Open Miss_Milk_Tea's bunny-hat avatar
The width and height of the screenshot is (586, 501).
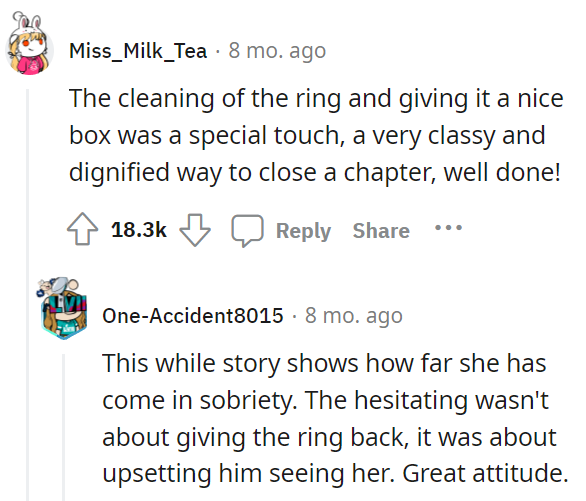click(29, 44)
